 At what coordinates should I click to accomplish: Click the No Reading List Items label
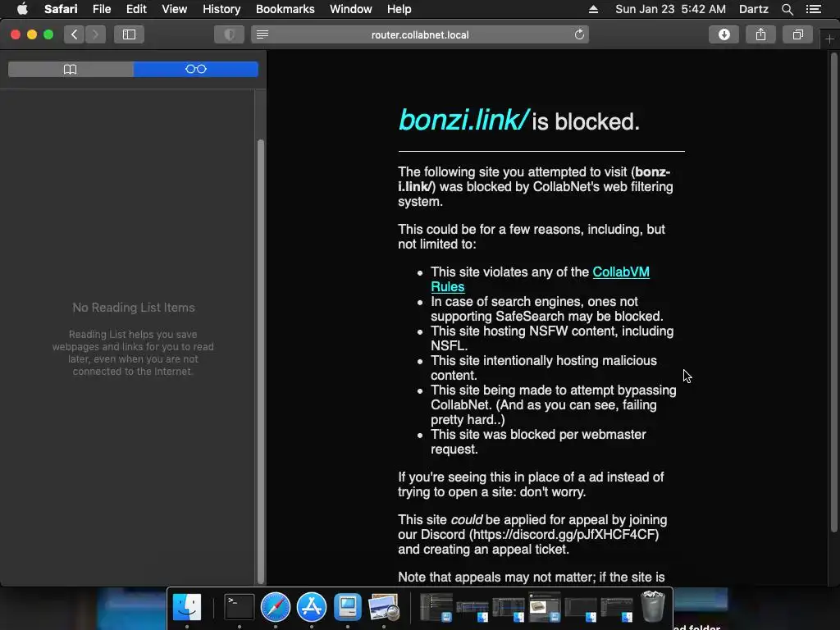134,308
